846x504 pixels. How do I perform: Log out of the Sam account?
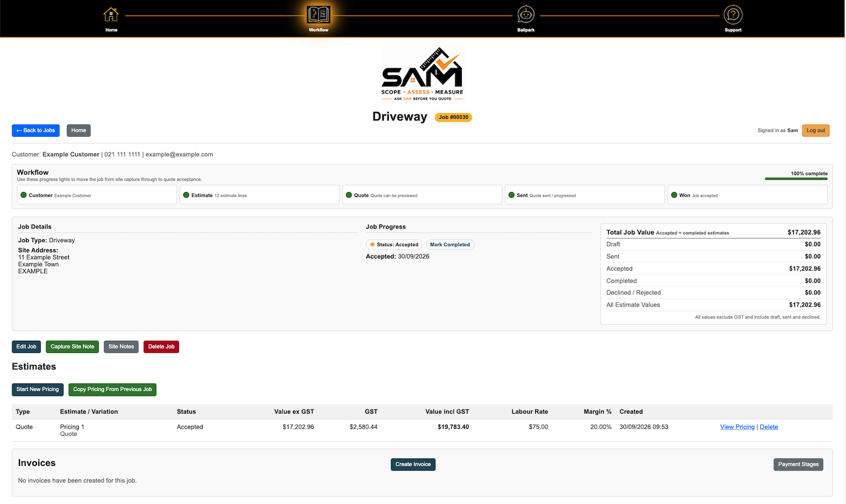click(815, 130)
